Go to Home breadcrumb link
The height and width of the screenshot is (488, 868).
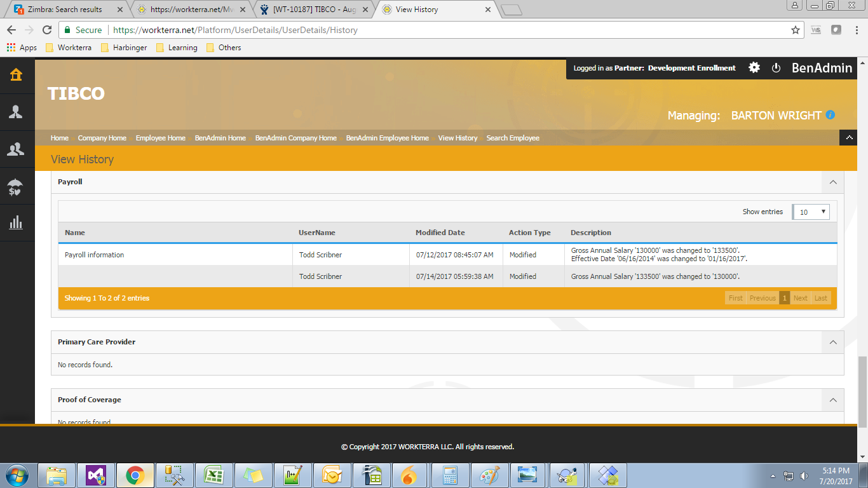point(60,138)
